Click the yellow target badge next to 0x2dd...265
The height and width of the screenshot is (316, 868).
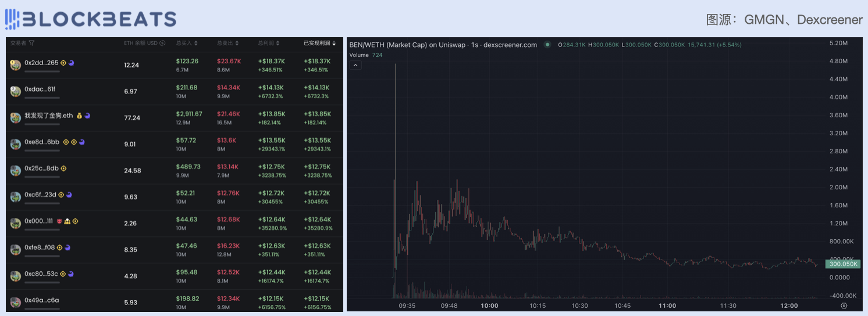(x=63, y=62)
